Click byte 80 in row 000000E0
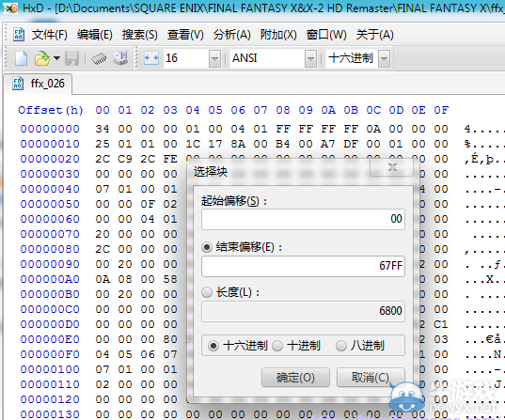 [x=170, y=339]
